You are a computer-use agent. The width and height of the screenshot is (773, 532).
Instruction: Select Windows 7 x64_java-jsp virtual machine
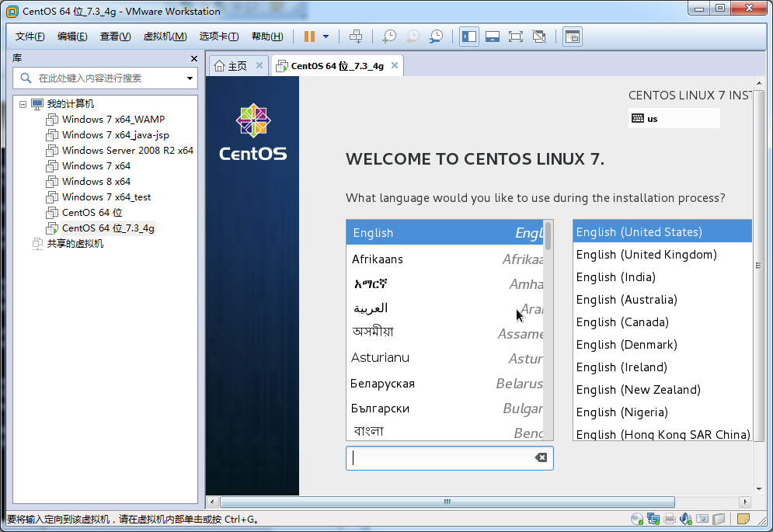click(115, 135)
